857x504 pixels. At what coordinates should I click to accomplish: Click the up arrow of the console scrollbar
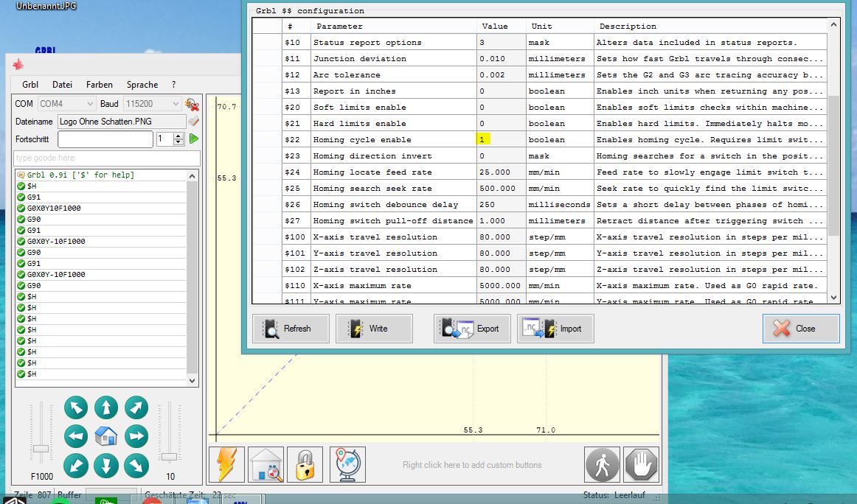[192, 176]
